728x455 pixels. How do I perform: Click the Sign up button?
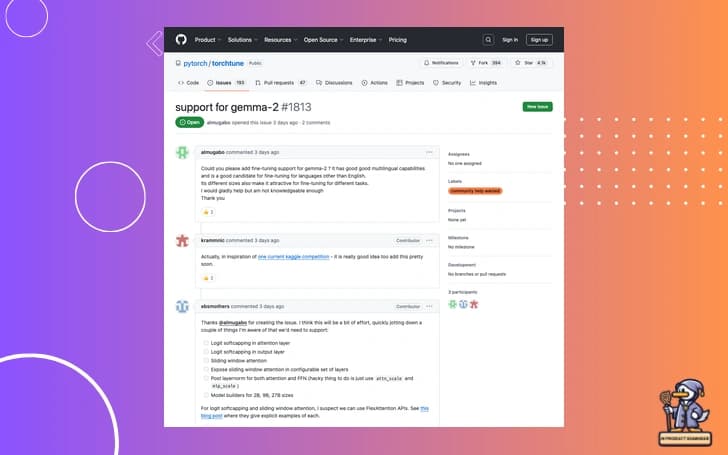(x=539, y=40)
